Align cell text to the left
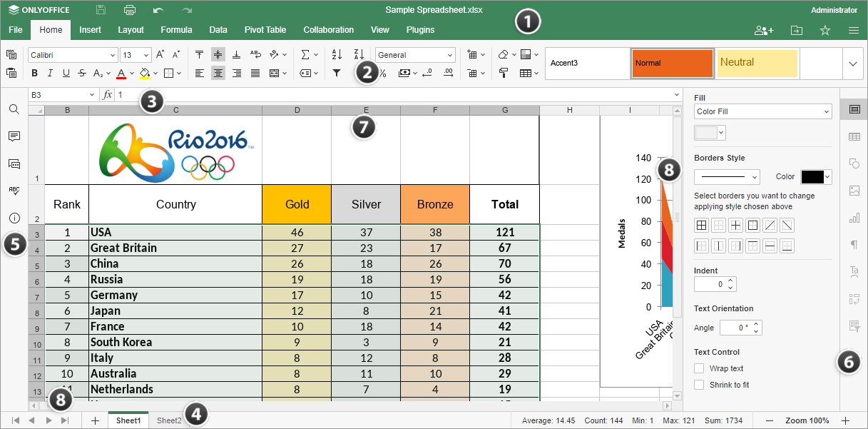 coord(199,73)
